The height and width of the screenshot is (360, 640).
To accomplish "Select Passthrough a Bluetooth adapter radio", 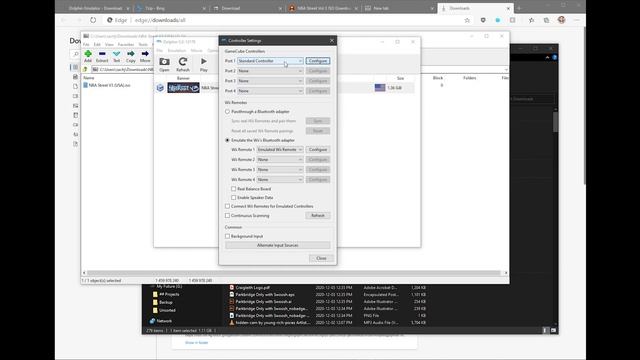I will [227, 111].
